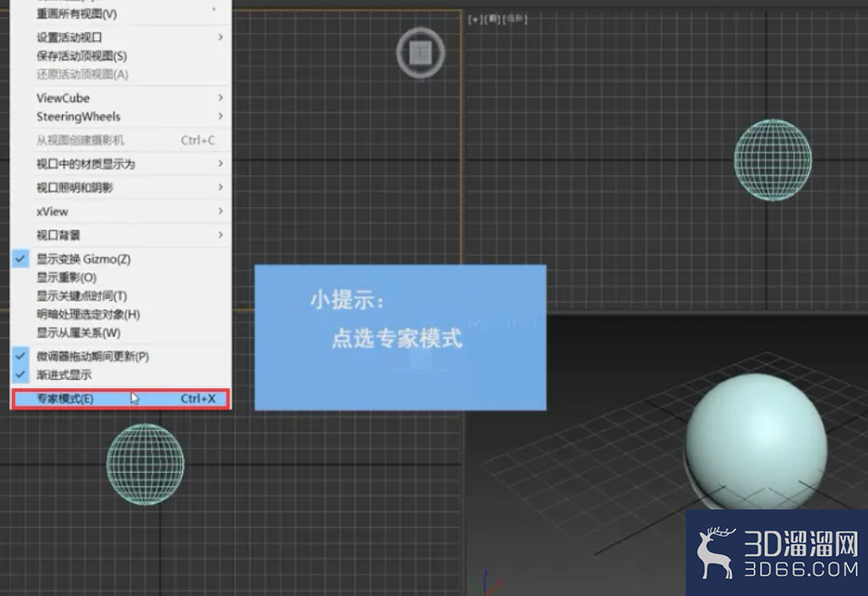The height and width of the screenshot is (596, 868).
Task: Toggle 微调器拖动期间更新(P) checkmark
Action: (20, 356)
